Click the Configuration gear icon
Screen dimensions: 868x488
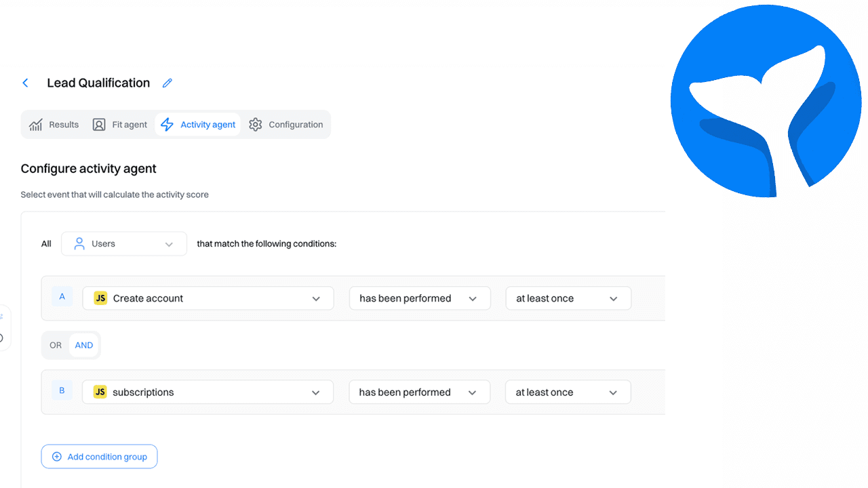[x=256, y=124]
